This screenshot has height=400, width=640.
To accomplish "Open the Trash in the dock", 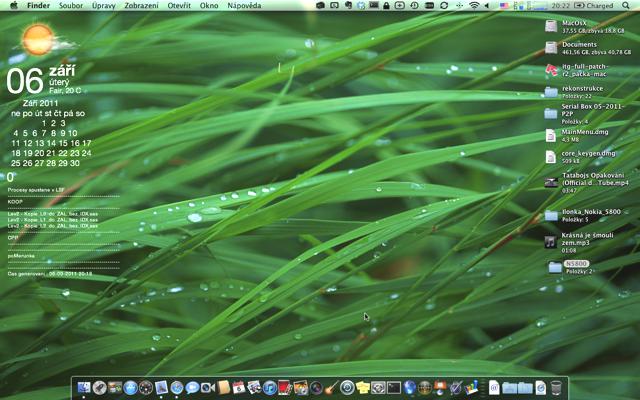I will pos(556,387).
